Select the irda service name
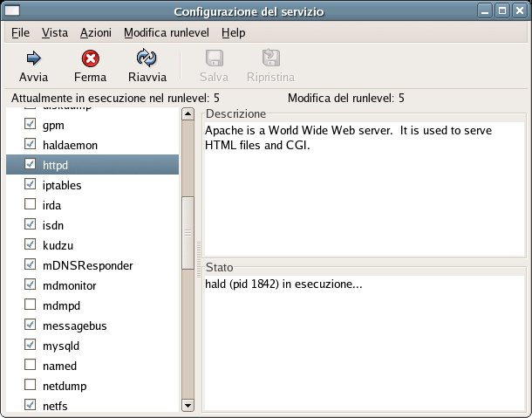532x418 pixels. tap(52, 205)
